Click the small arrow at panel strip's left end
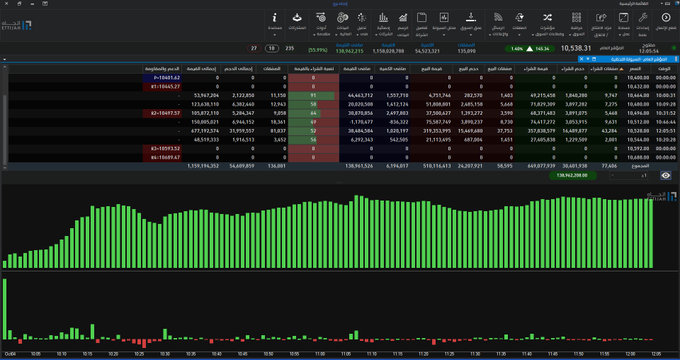This screenshot has height=360, width=680. (x=4, y=59)
